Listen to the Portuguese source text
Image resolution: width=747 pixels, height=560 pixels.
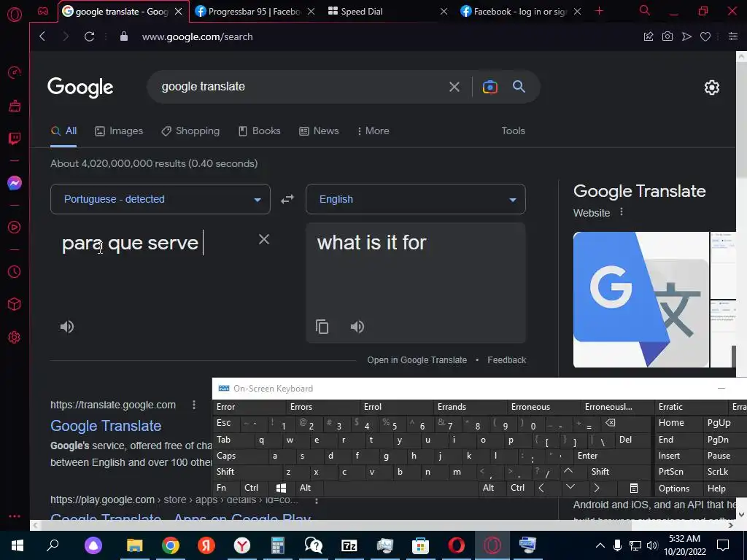[x=67, y=327]
